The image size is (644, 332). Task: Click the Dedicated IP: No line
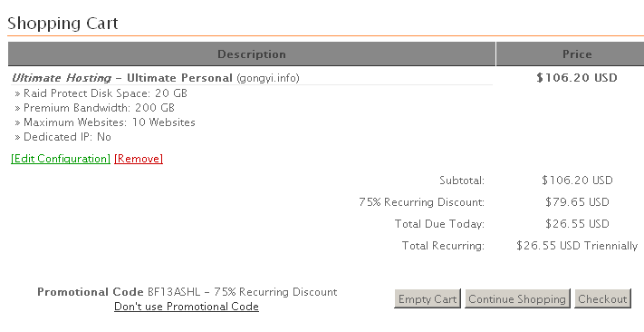tap(62, 137)
